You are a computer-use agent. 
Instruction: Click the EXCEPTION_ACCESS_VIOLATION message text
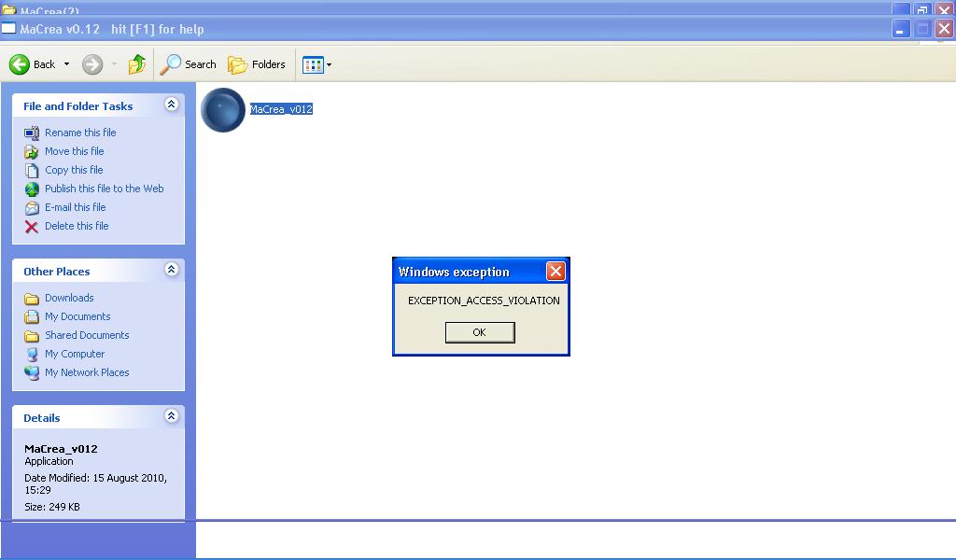tap(484, 301)
